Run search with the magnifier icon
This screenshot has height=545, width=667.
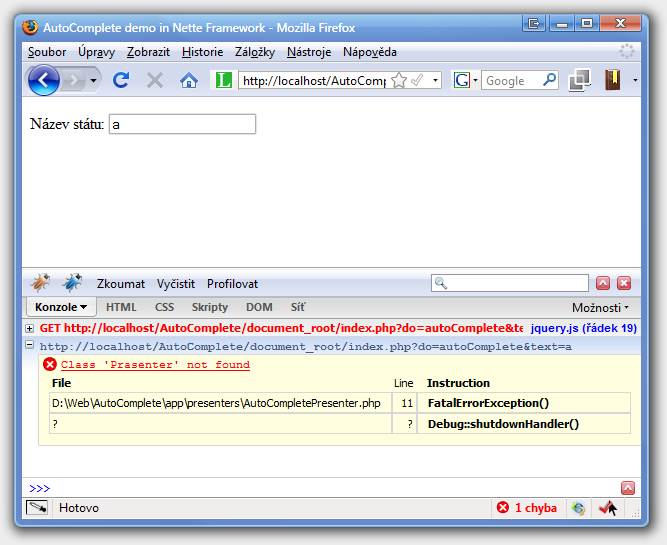pyautogui.click(x=550, y=80)
